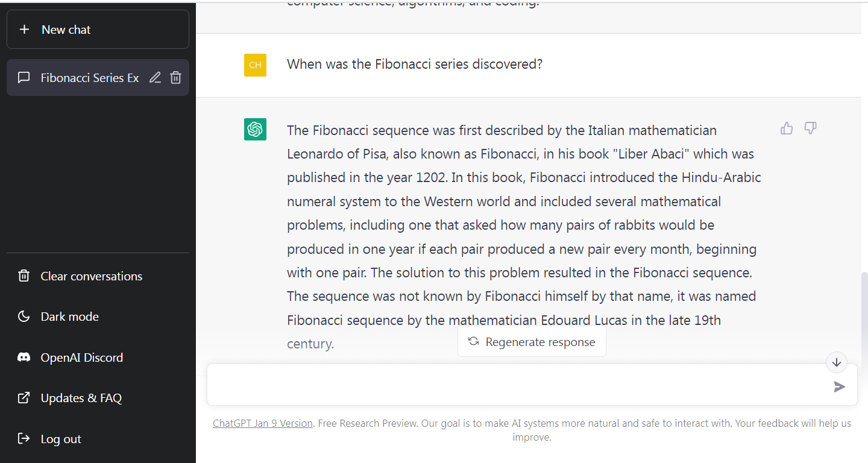Viewport: 868px width, 463px height.
Task: Focus the message input box
Action: click(x=518, y=385)
